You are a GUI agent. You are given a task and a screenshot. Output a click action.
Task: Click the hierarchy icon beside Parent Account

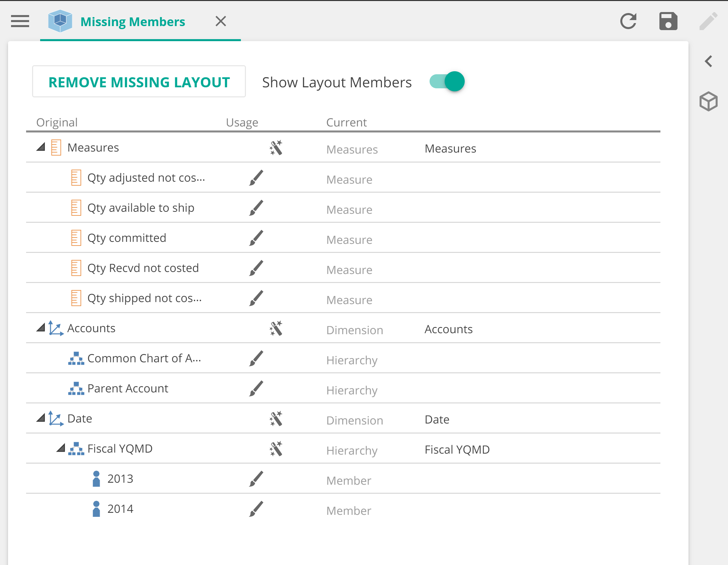pyautogui.click(x=76, y=388)
